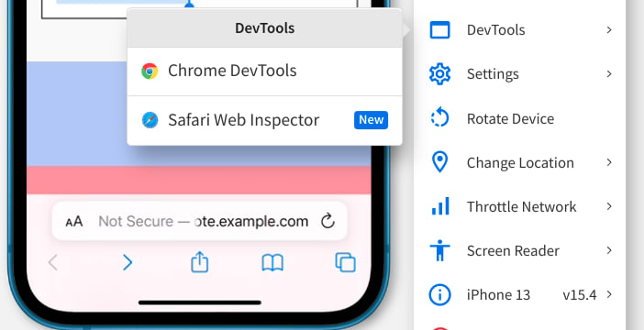The height and width of the screenshot is (330, 644).
Task: Click the Safari compass icon in popup
Action: (x=150, y=120)
